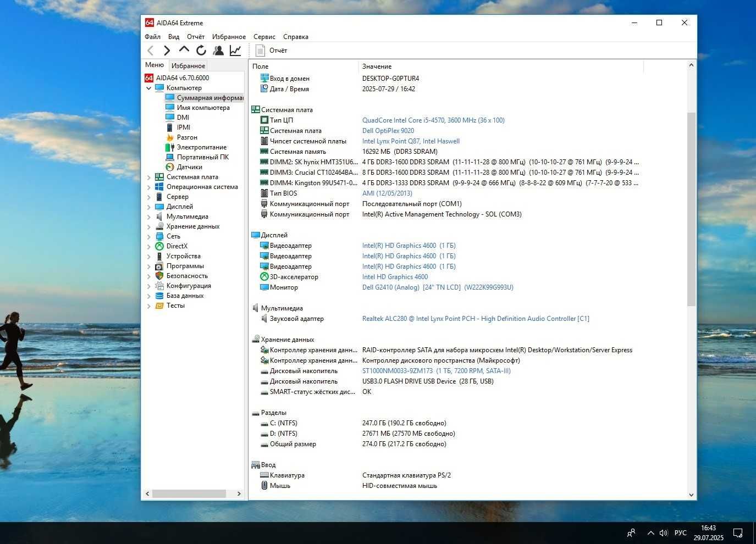The image size is (756, 544).
Task: Go forward with the right arrow toolbar icon
Action: tap(167, 51)
